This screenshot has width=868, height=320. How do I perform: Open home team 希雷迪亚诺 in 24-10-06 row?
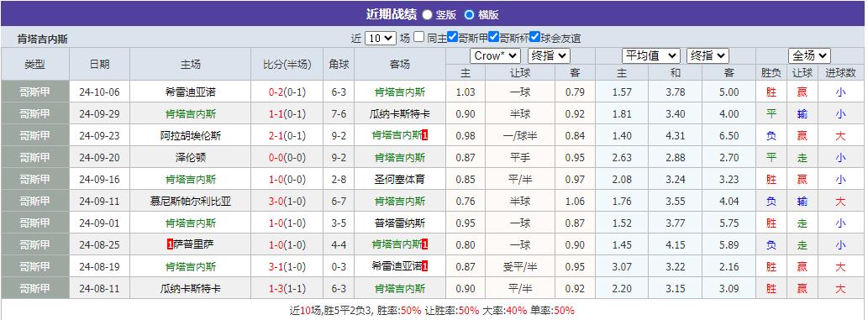pyautogui.click(x=191, y=92)
